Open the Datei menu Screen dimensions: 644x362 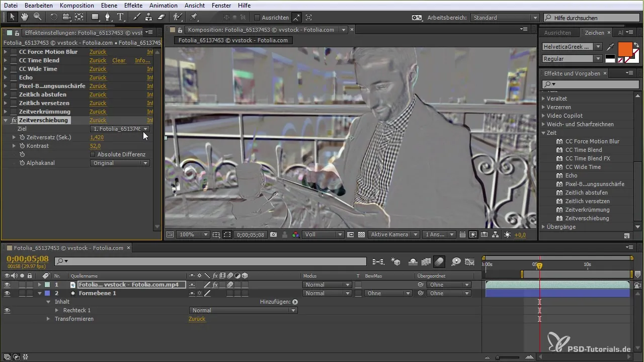pyautogui.click(x=11, y=5)
